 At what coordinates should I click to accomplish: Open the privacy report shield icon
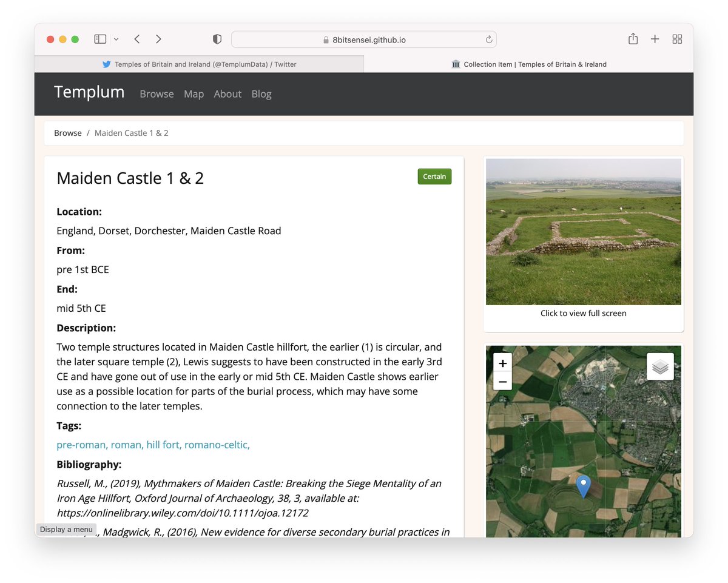point(217,39)
